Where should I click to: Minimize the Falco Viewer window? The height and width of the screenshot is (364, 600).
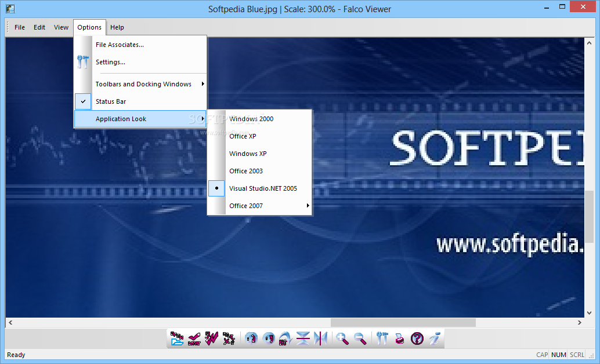[547, 7]
